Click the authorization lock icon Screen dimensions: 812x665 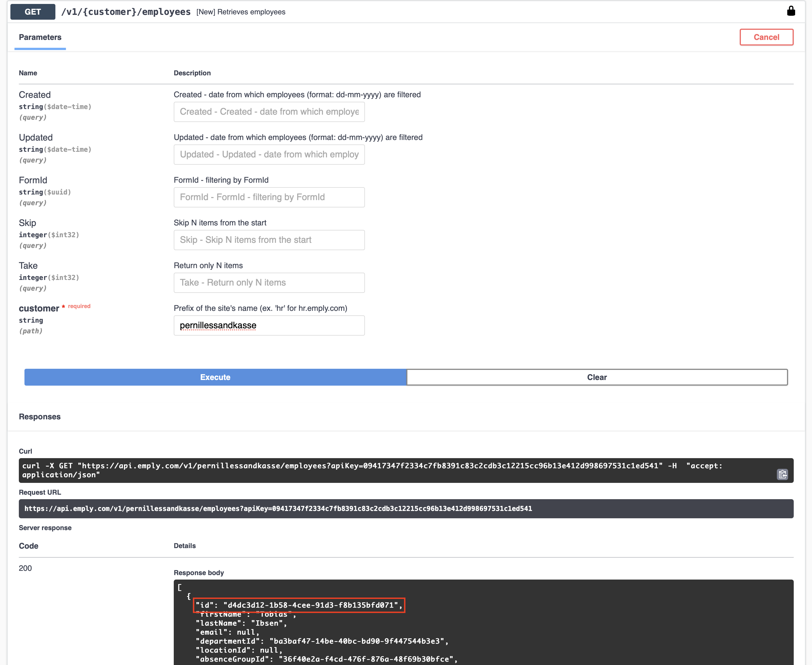pos(791,11)
